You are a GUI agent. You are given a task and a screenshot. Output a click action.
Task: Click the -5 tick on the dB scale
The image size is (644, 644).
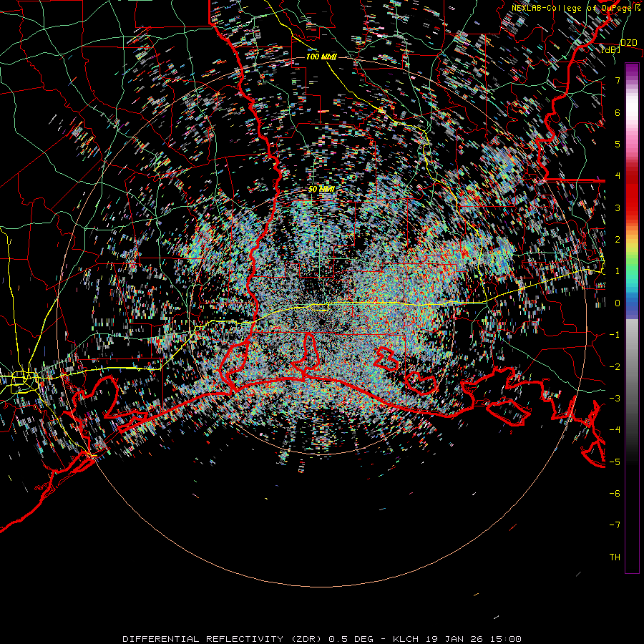click(615, 462)
